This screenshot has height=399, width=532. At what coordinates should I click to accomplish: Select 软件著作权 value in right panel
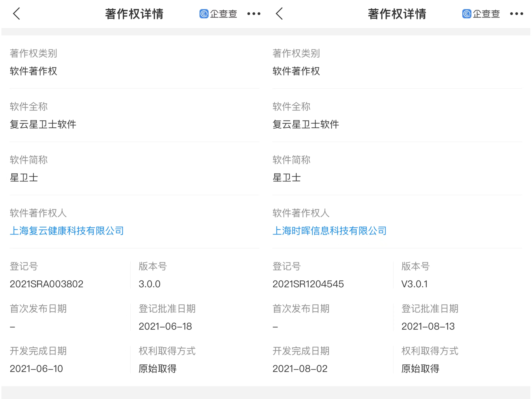[296, 71]
